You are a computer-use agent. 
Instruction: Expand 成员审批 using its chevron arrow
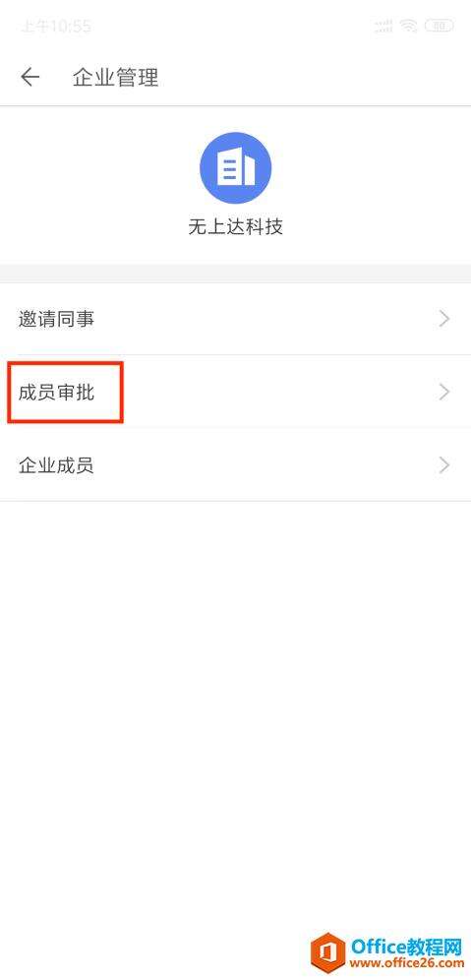pyautogui.click(x=444, y=392)
